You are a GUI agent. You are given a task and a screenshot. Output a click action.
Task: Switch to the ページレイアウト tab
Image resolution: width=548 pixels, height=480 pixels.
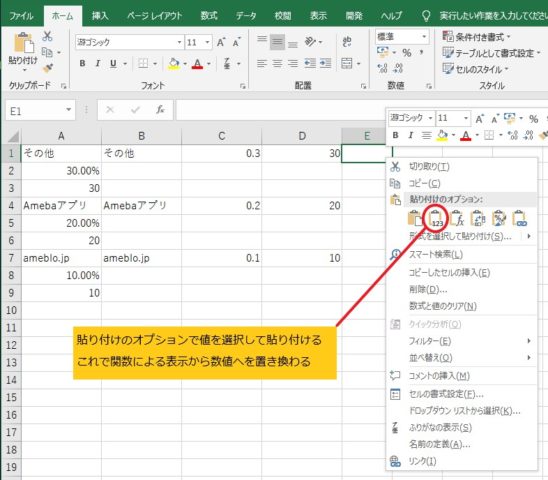click(154, 16)
